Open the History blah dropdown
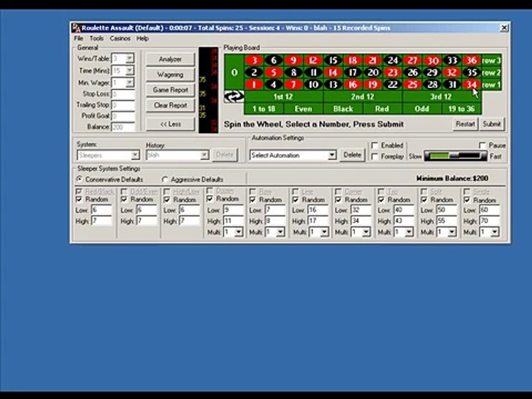The height and width of the screenshot is (399, 532). [x=204, y=155]
